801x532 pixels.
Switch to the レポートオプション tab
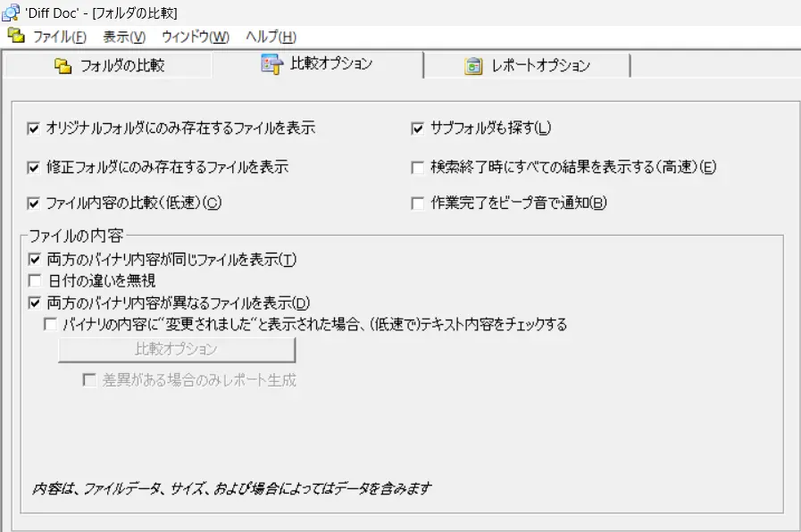point(527,64)
